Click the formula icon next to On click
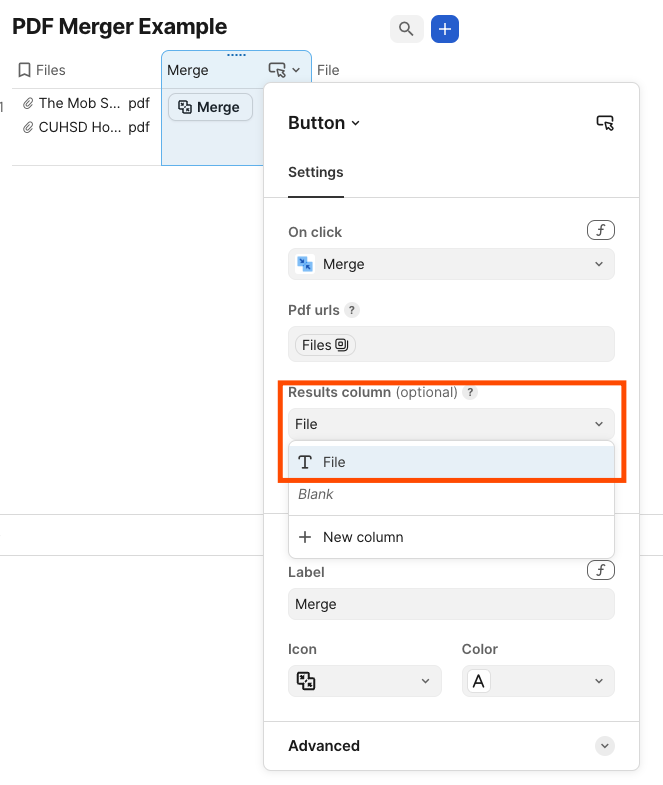 (600, 231)
